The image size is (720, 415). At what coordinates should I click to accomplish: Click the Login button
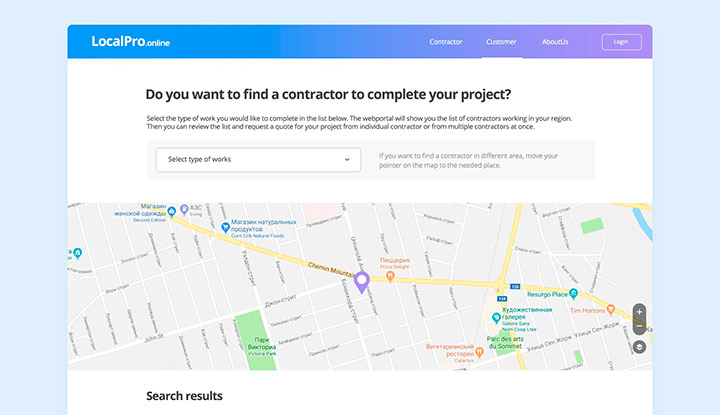point(621,42)
